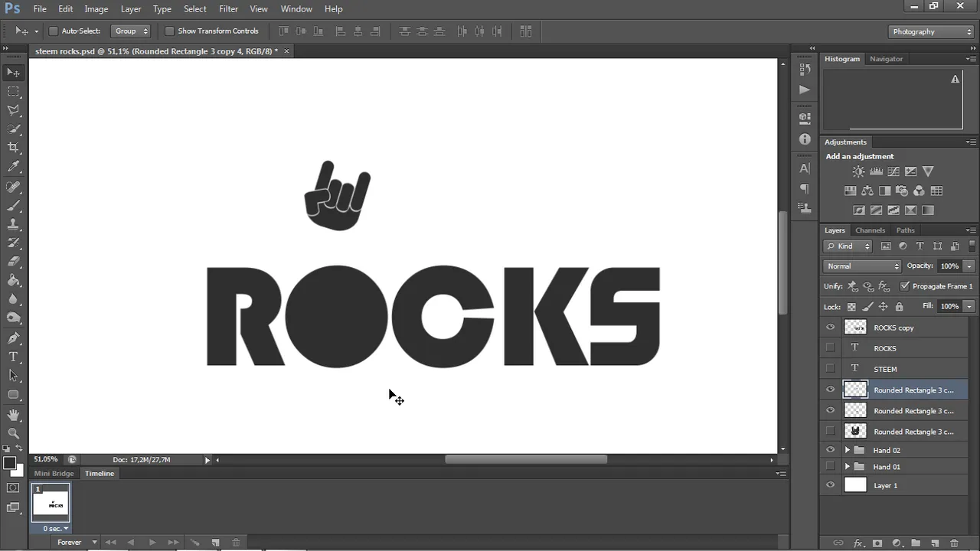Close the steem rocks.psd document tab
The width and height of the screenshot is (980, 551).
286,51
